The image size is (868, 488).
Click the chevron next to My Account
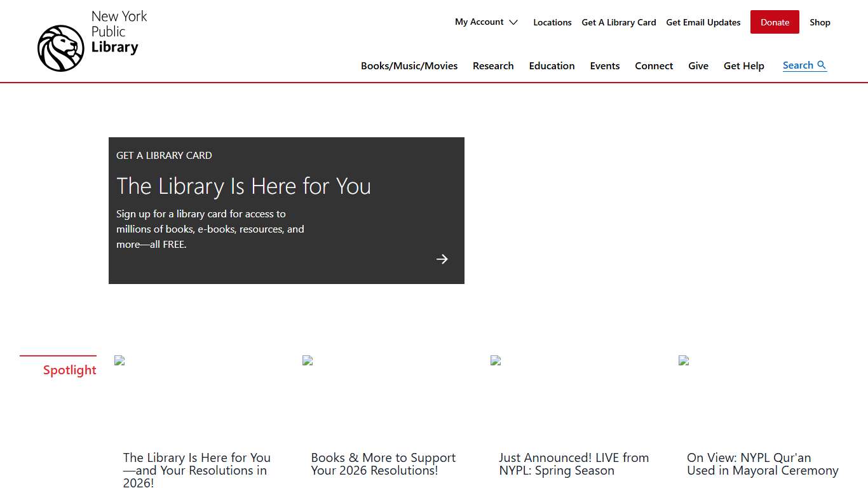point(513,22)
